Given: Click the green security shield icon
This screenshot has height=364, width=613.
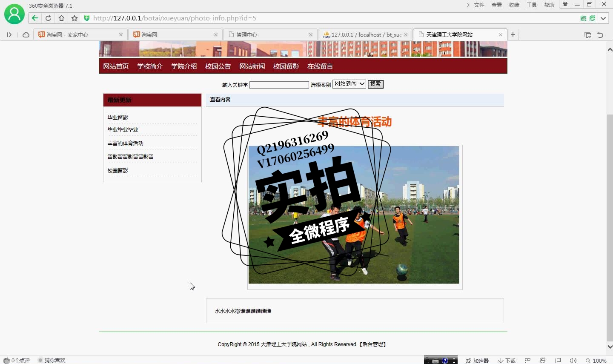Looking at the screenshot, I should pos(87,18).
